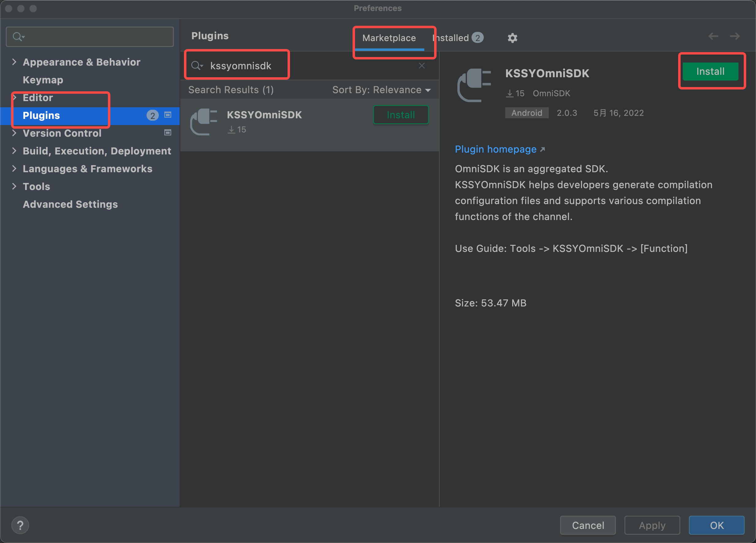This screenshot has width=756, height=543.
Task: Expand the Languages & Frameworks section
Action: tap(14, 168)
